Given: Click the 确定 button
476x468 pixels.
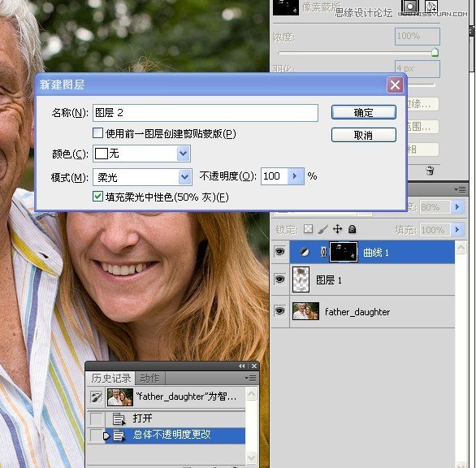Looking at the screenshot, I should [364, 112].
